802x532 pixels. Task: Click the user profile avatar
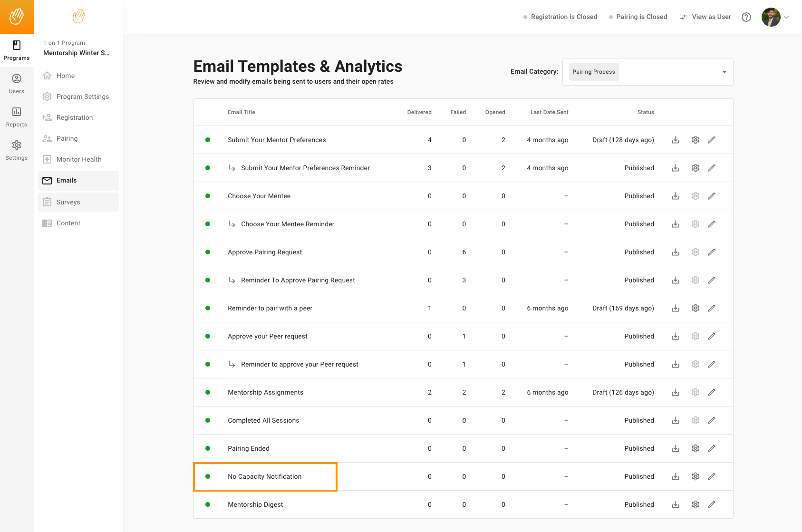click(771, 17)
